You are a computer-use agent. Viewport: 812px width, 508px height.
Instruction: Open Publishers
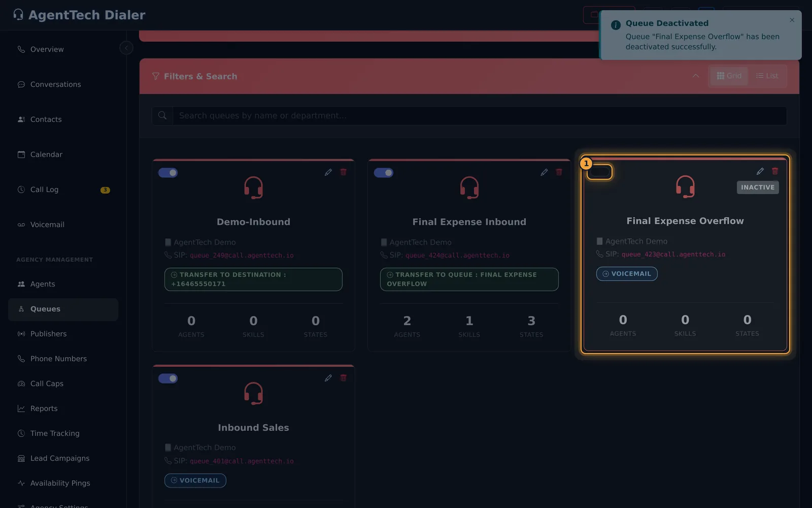point(63,334)
